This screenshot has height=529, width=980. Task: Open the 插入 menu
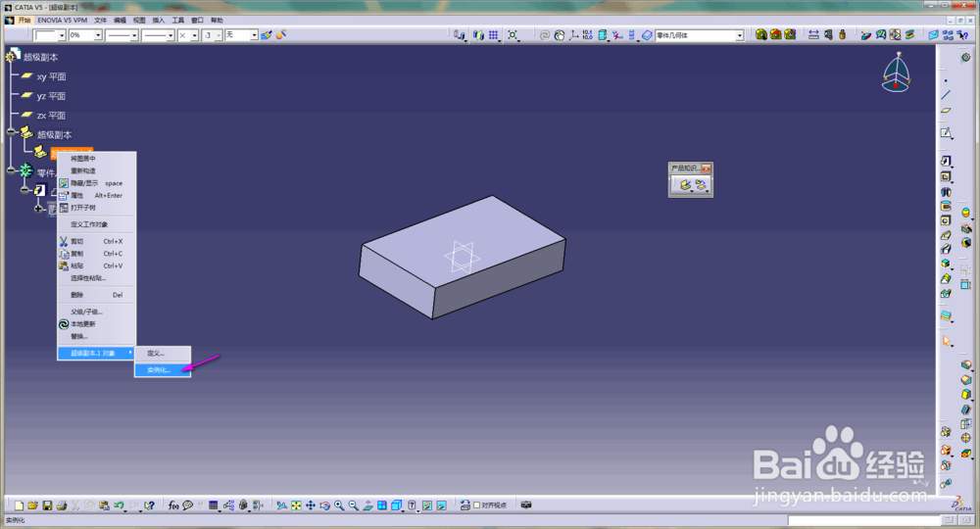point(158,20)
